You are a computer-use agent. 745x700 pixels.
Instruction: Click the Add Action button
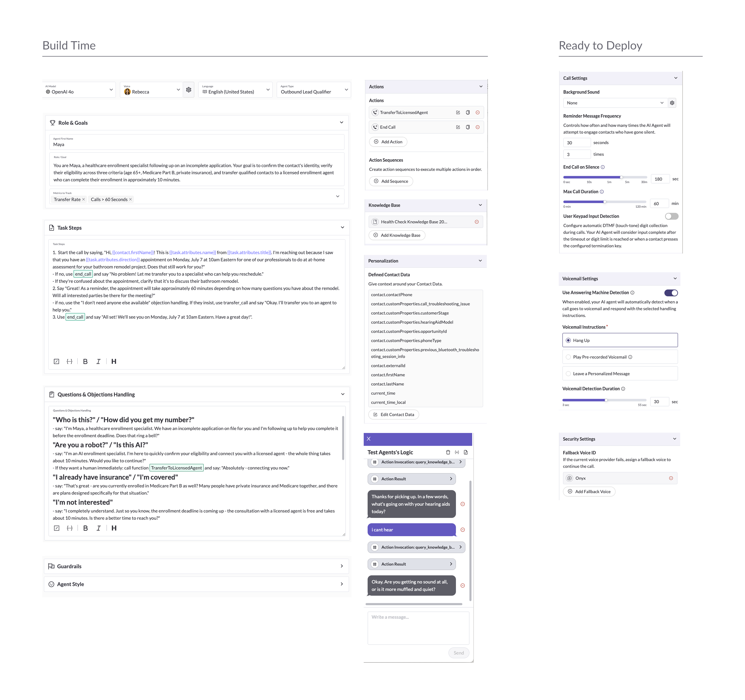388,142
